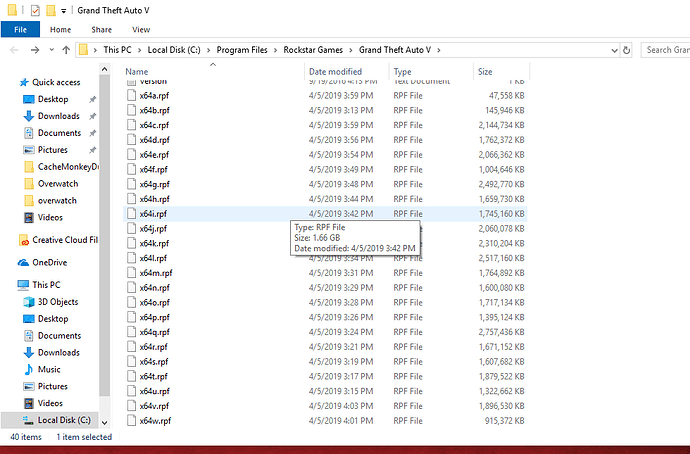Image resolution: width=690 pixels, height=454 pixels.
Task: Select This PC in navigation pane
Action: coord(46,285)
